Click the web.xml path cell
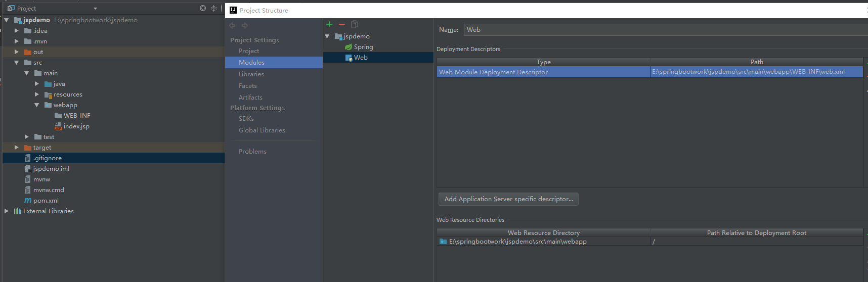 pyautogui.click(x=757, y=72)
